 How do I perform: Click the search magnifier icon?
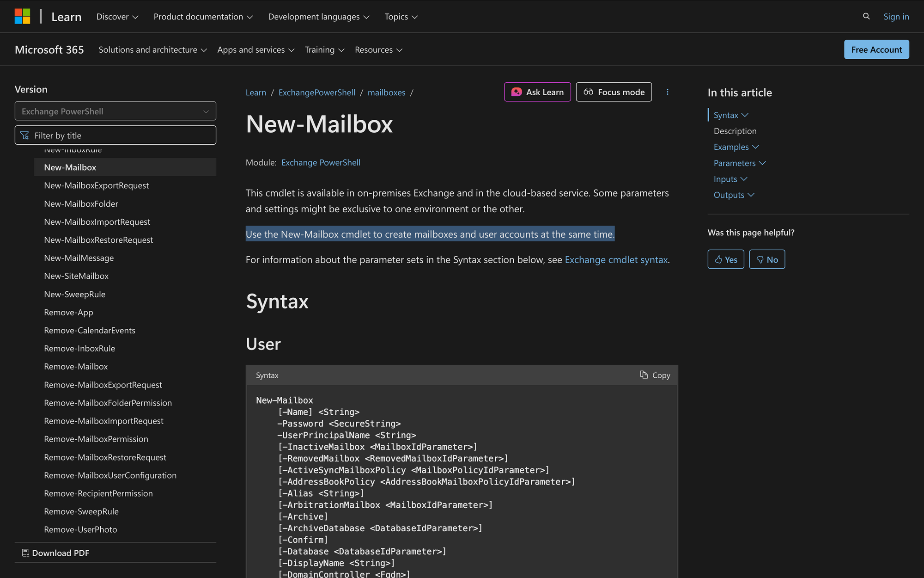tap(866, 16)
